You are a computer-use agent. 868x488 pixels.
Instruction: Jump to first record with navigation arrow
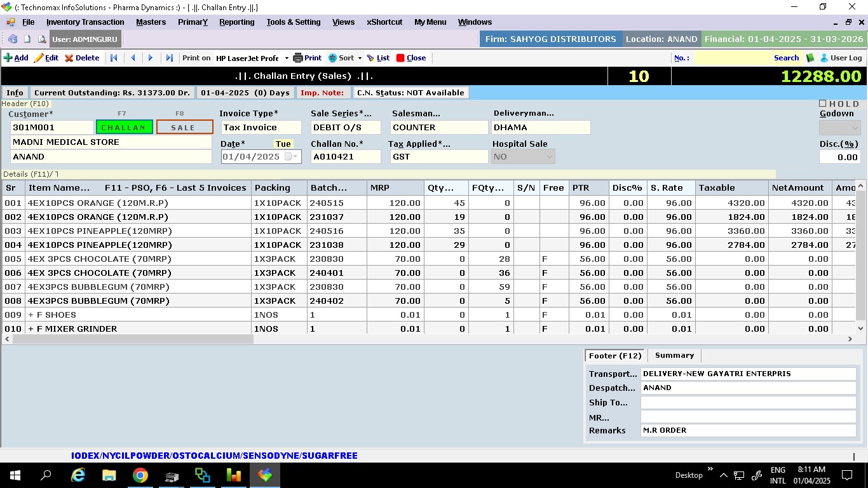point(114,58)
